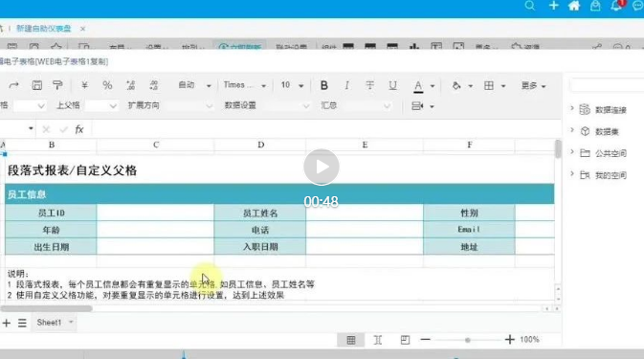Open the 自动 format dropdown
The height and width of the screenshot is (359, 644).
pos(194,85)
